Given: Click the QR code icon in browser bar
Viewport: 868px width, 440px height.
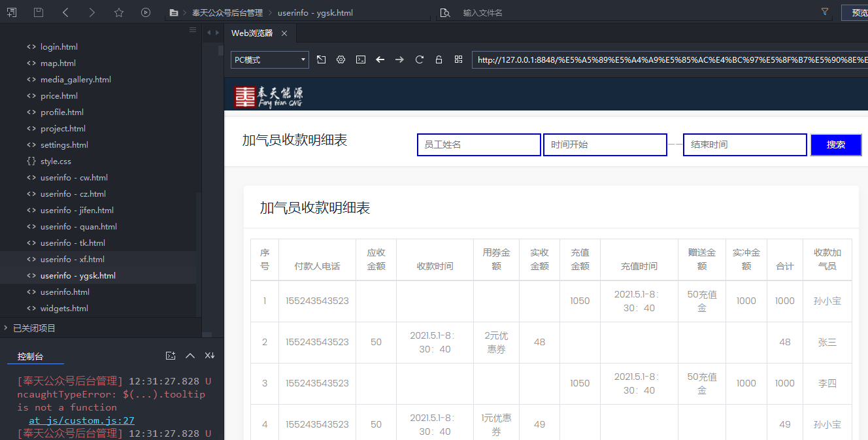Looking at the screenshot, I should tap(458, 59).
